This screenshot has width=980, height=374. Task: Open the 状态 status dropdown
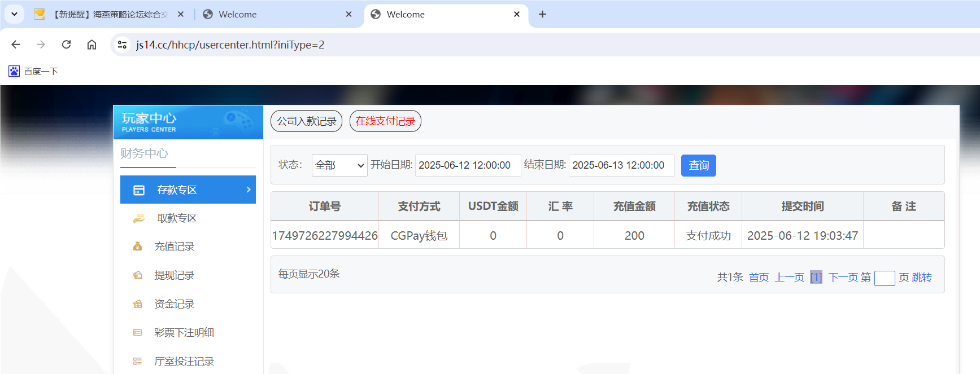point(339,165)
